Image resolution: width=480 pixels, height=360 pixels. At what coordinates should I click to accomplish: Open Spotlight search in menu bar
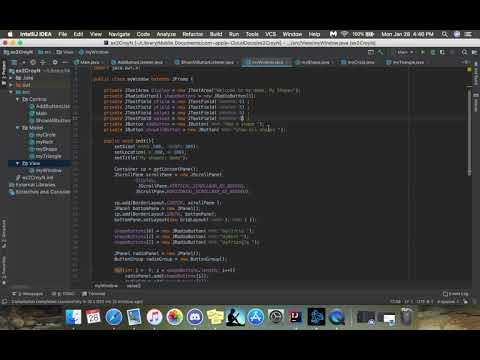click(x=444, y=34)
